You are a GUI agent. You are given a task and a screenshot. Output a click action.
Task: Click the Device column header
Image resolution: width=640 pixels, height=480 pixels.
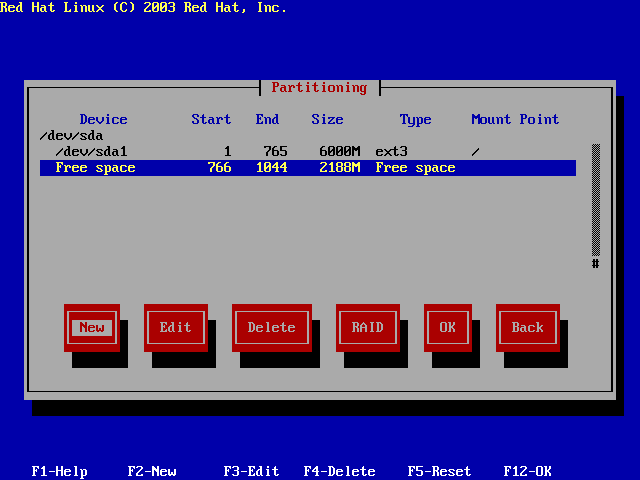(104, 120)
